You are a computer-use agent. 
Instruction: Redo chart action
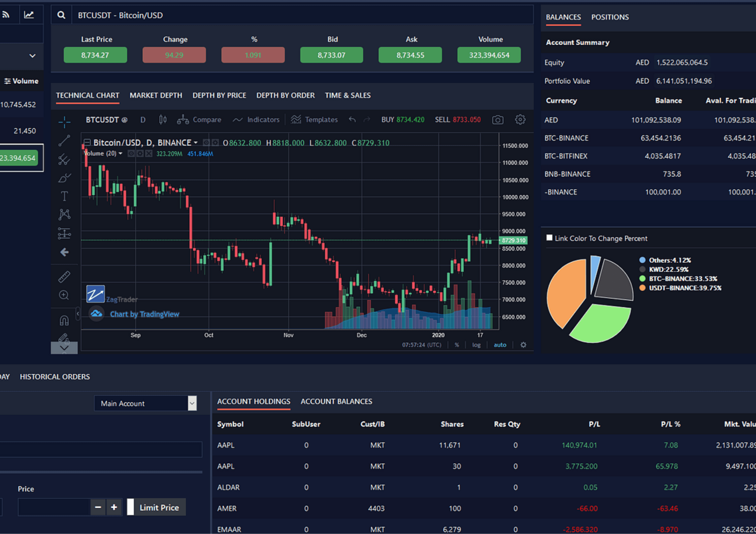367,119
